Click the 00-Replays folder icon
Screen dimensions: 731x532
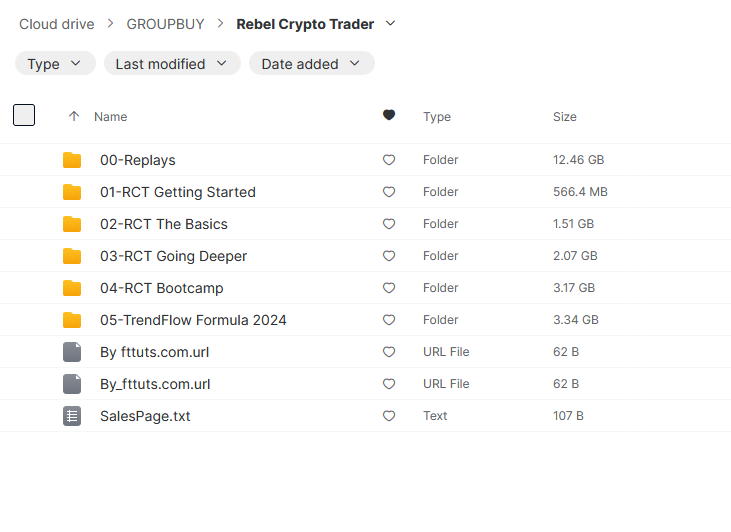click(x=72, y=160)
